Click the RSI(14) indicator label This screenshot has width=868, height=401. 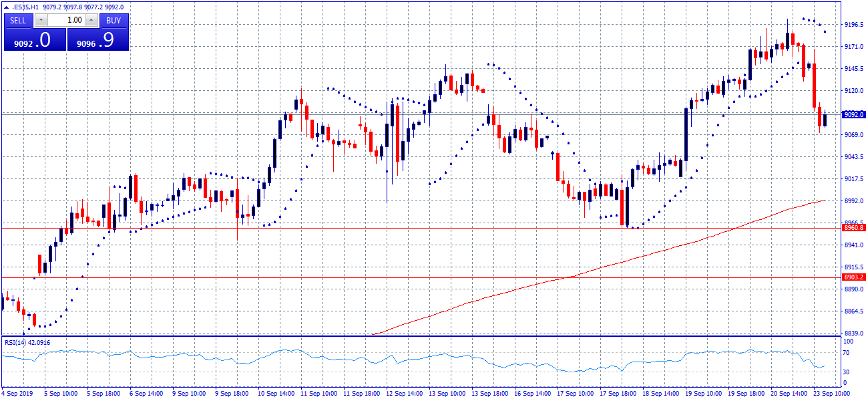(x=27, y=342)
